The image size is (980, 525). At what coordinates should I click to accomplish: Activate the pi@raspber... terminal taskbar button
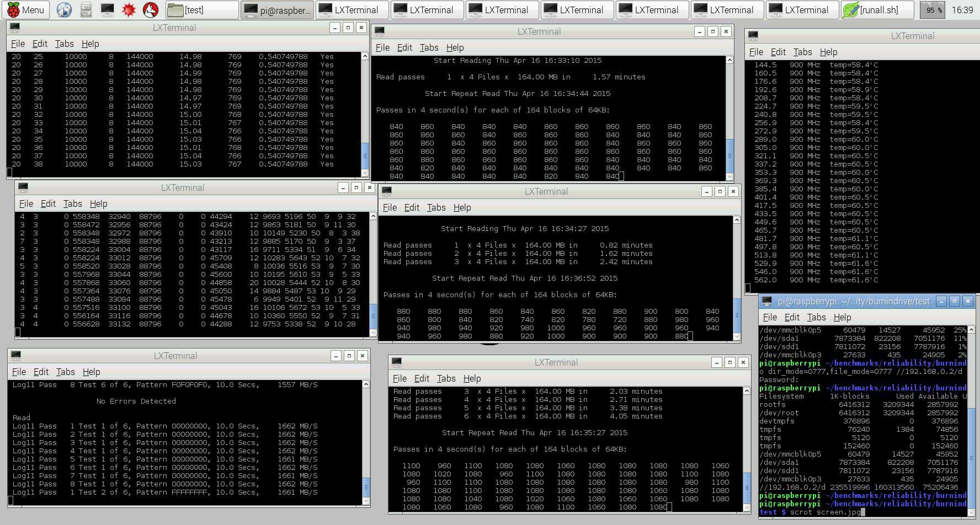pos(277,10)
